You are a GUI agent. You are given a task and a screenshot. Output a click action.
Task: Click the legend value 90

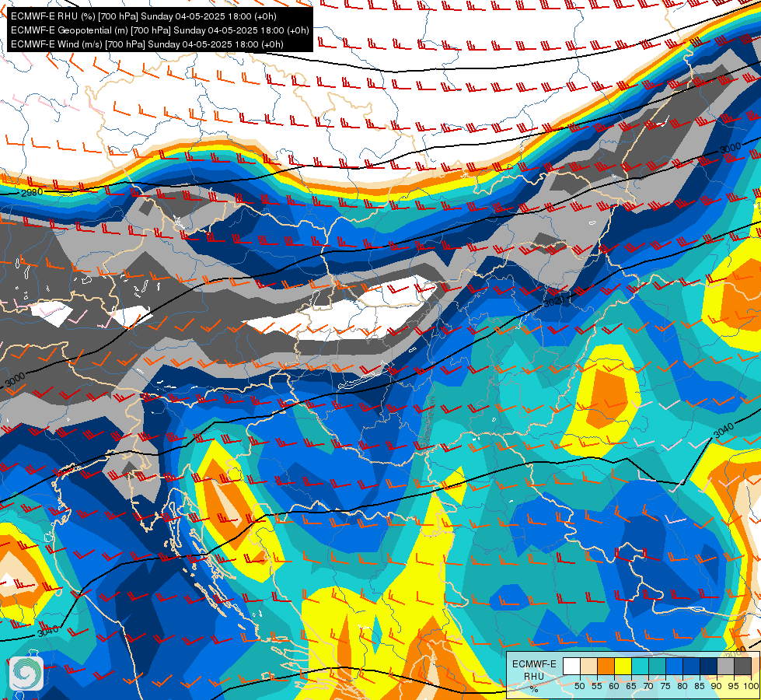click(x=717, y=686)
